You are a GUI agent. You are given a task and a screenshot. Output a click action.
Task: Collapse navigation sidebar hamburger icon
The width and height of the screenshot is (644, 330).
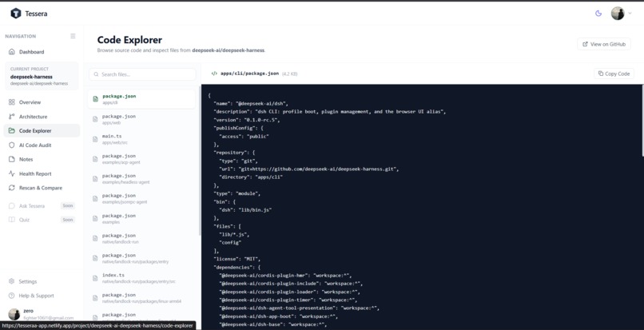[x=73, y=36]
